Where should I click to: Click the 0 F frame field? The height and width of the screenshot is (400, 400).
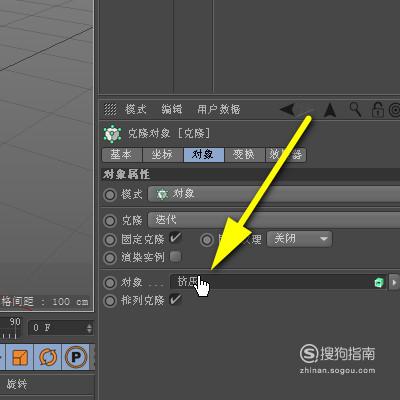point(61,328)
